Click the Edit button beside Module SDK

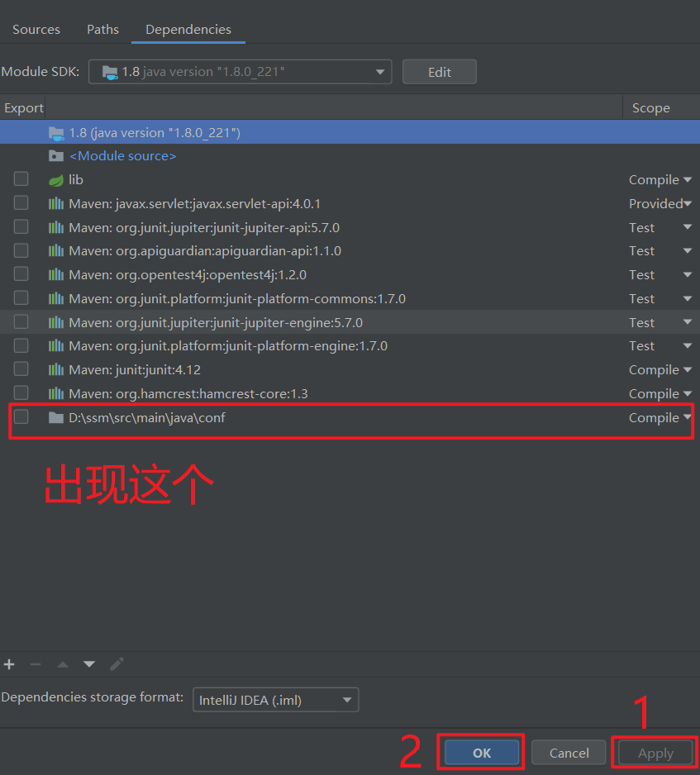pos(439,71)
